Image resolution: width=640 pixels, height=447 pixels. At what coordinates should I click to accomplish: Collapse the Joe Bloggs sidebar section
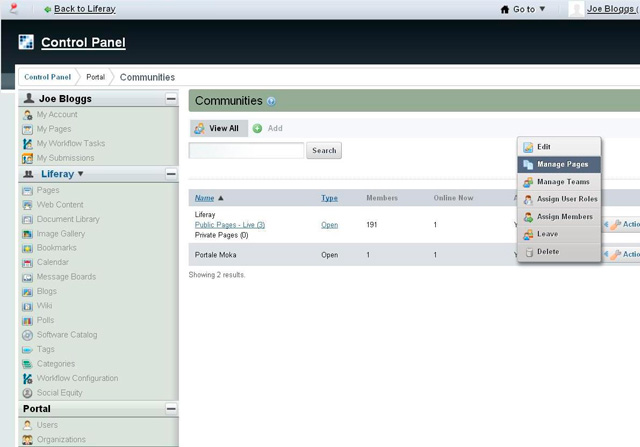171,98
